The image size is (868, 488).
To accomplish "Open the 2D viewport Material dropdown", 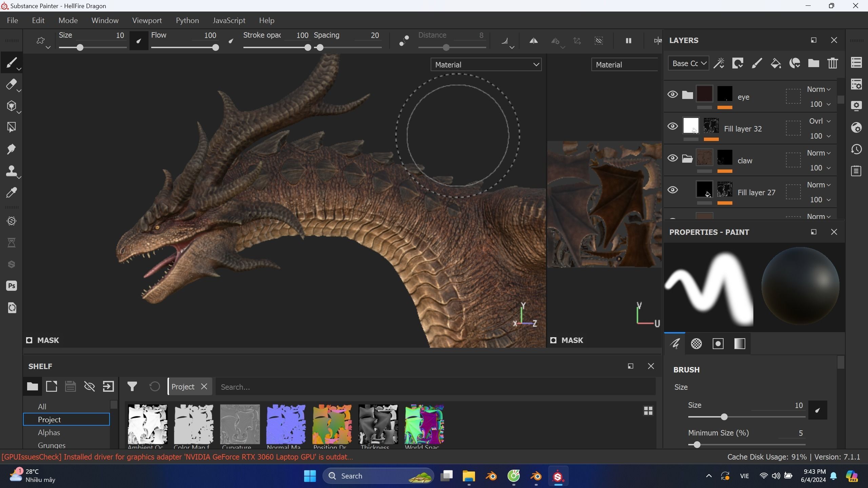I will [x=625, y=64].
